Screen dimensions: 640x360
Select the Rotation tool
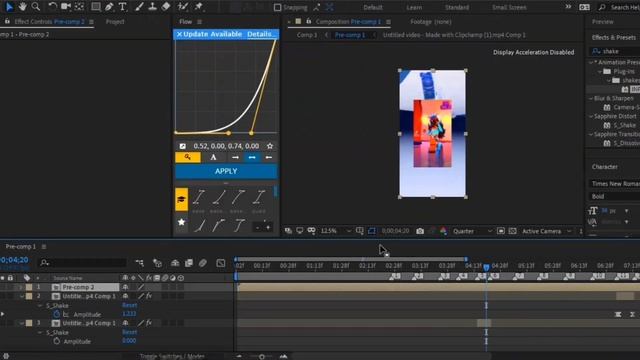point(52,7)
